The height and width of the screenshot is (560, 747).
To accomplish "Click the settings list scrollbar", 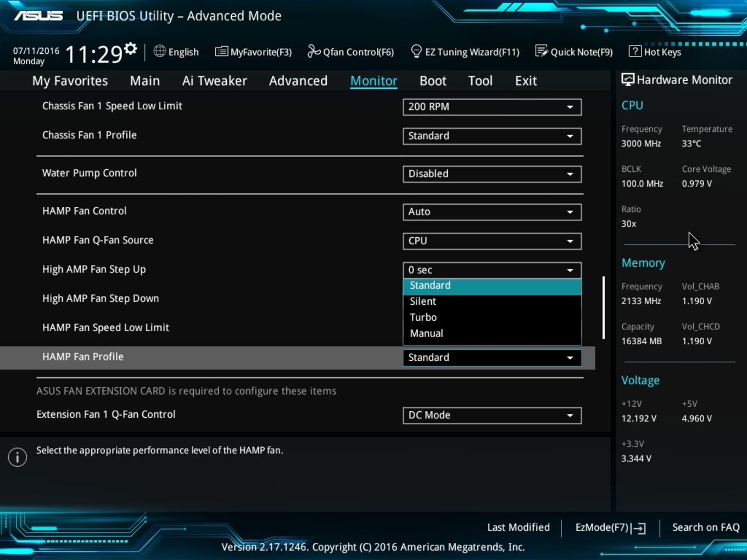I will (604, 307).
